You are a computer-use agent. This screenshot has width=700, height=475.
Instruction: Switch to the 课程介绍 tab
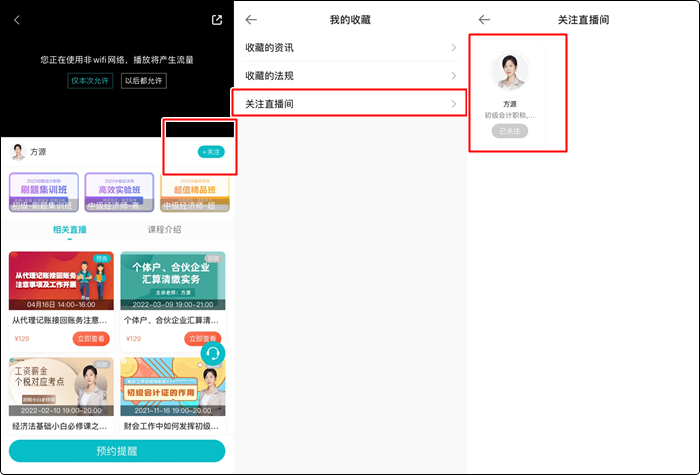[x=165, y=229]
